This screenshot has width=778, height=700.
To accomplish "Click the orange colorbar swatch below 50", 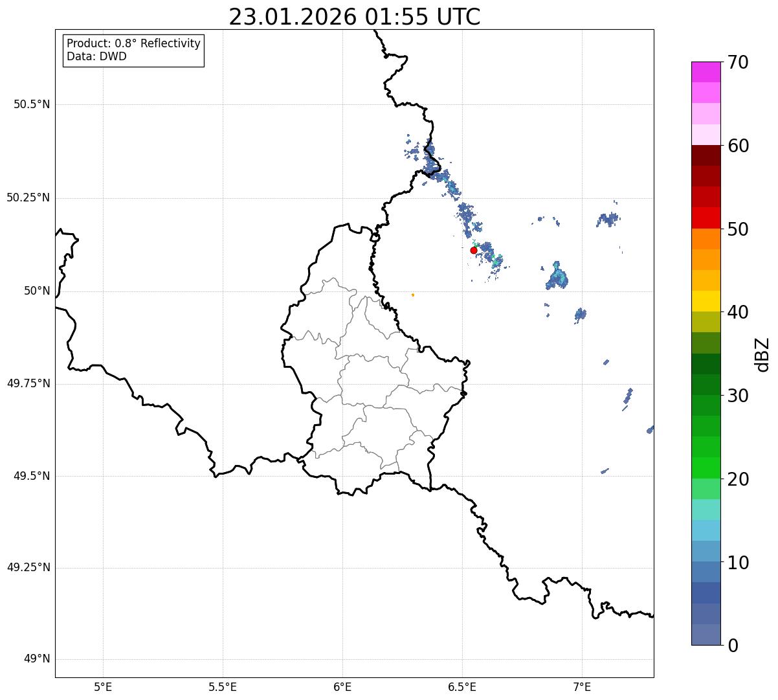I will click(706, 239).
